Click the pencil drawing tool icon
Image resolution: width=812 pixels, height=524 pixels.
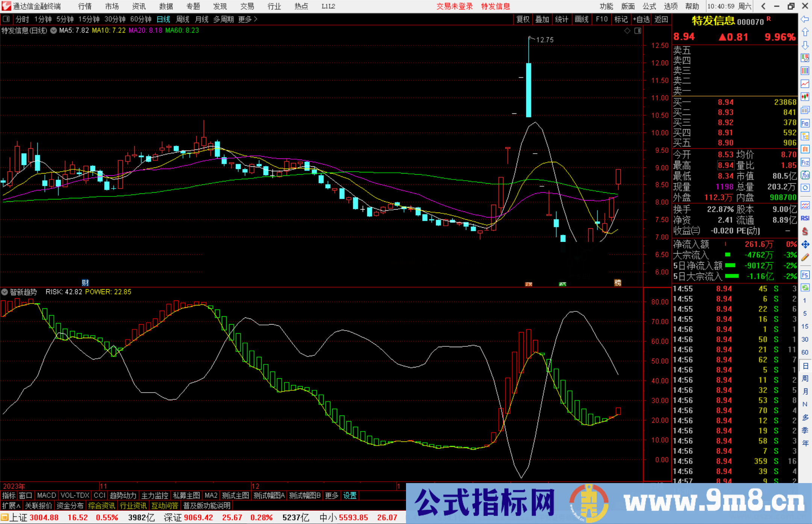coord(805,256)
